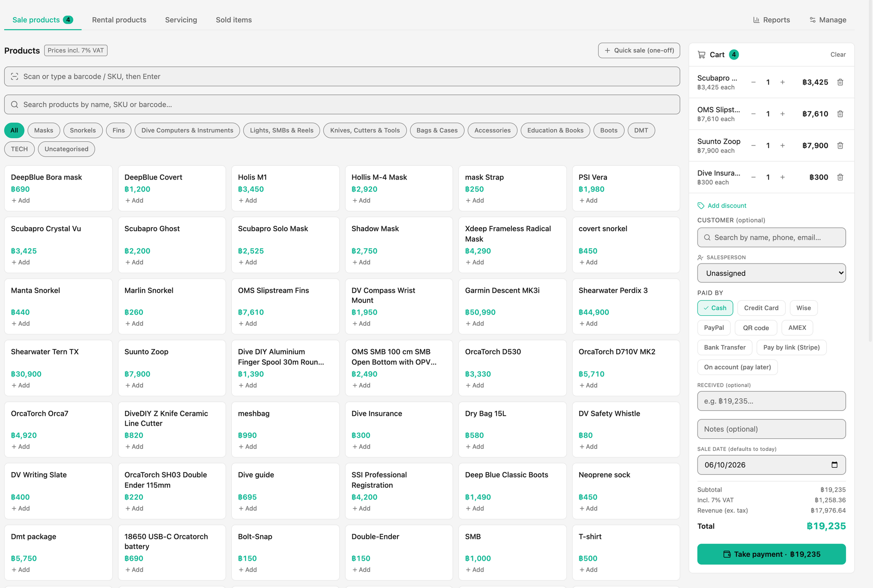Filter by Lights, SMBs & Reels
The height and width of the screenshot is (588, 873).
[281, 130]
